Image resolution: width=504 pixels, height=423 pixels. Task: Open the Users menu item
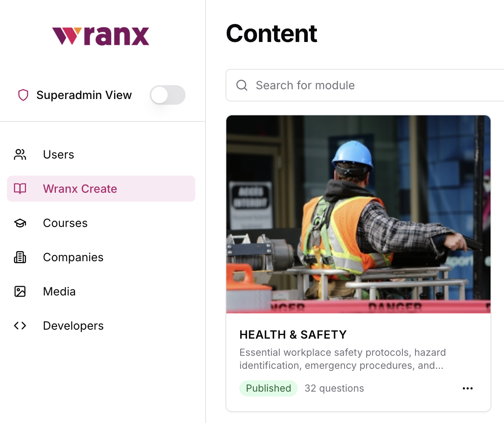coord(101,154)
